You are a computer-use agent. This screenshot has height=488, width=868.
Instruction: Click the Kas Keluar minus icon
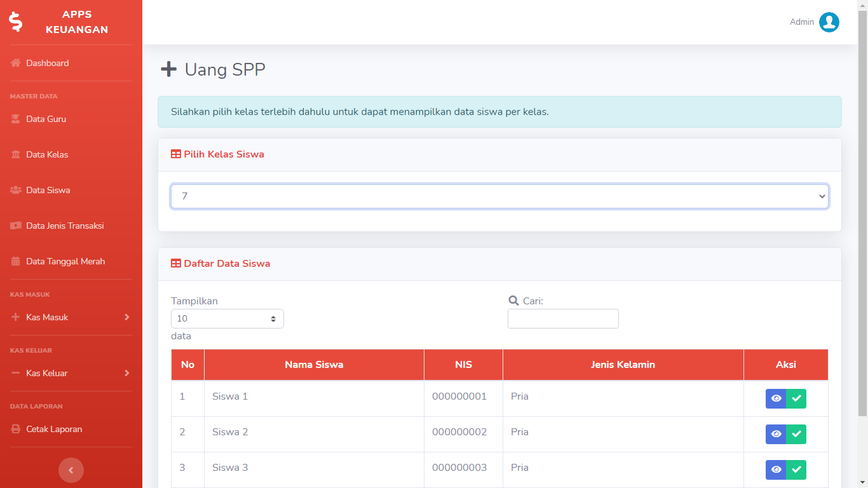(16, 373)
